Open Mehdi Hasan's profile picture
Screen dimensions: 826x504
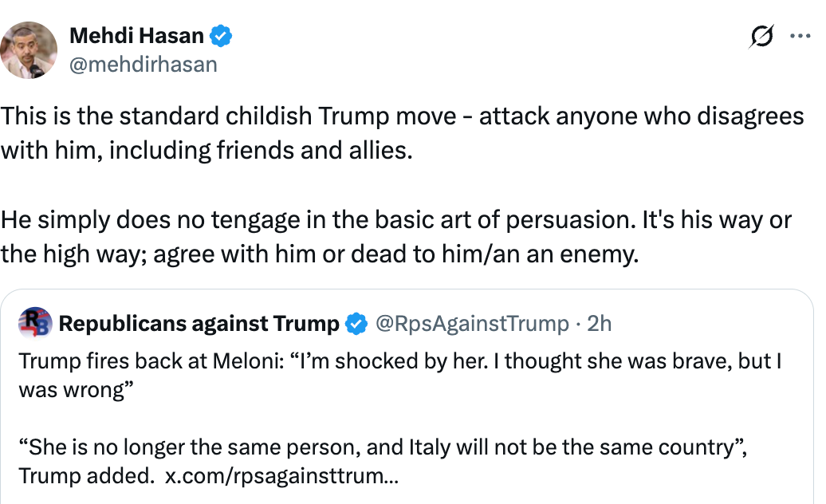(29, 49)
